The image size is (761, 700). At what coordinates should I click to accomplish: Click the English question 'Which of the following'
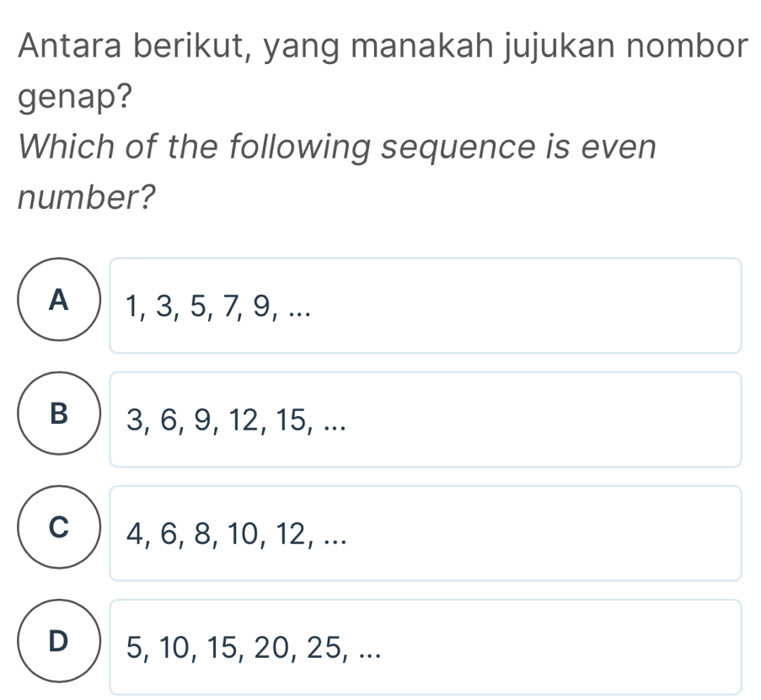[335, 148]
